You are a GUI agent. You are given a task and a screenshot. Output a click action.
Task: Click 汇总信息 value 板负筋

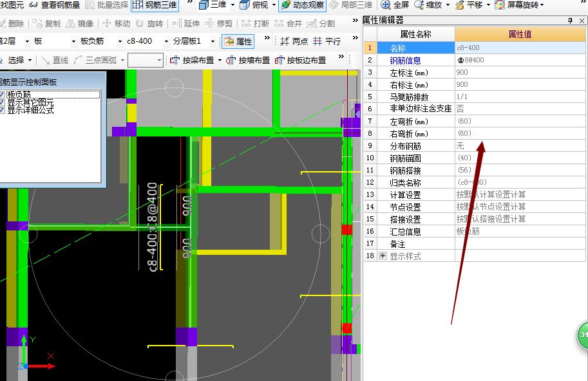tap(520, 232)
